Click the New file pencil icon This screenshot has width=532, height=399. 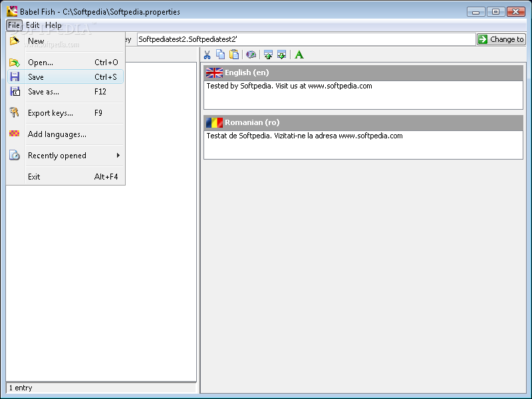point(14,41)
